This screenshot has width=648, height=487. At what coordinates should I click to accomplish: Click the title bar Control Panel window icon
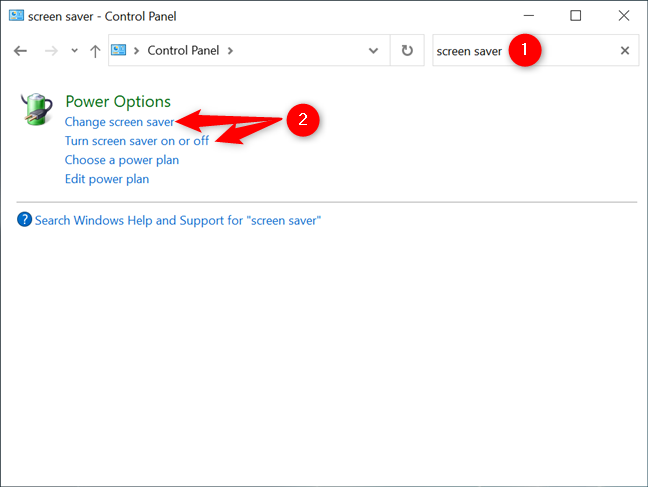pyautogui.click(x=17, y=16)
